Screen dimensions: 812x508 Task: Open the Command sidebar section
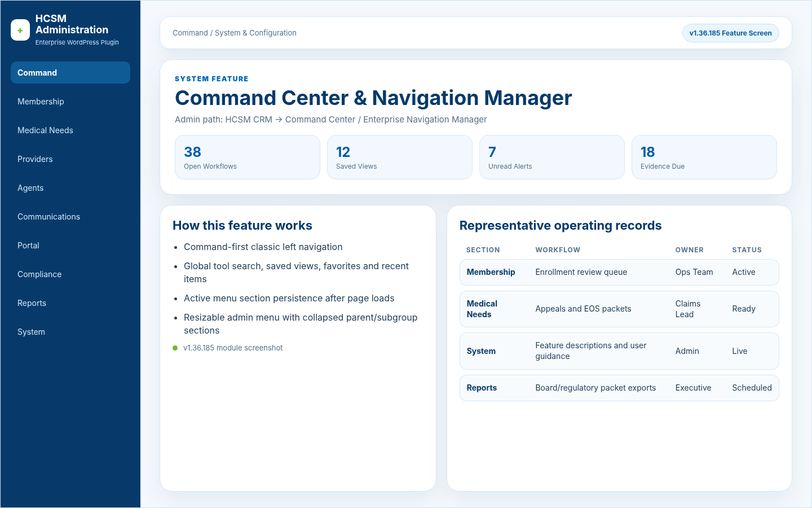click(70, 73)
